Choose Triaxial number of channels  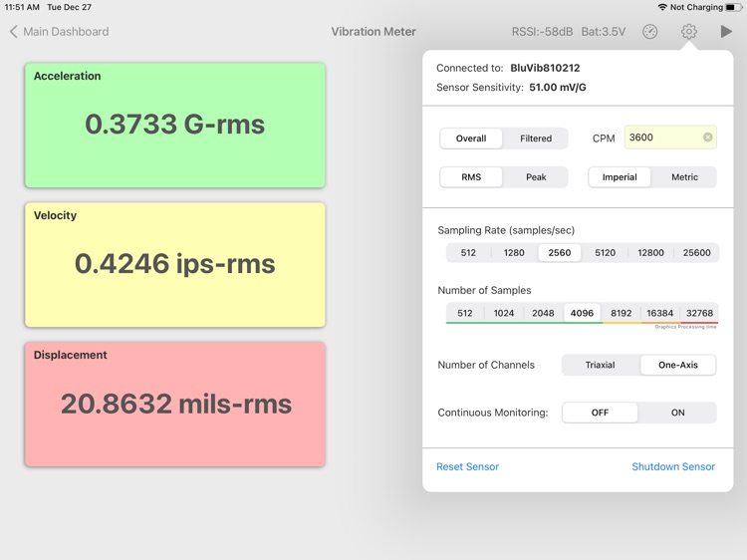pos(600,365)
